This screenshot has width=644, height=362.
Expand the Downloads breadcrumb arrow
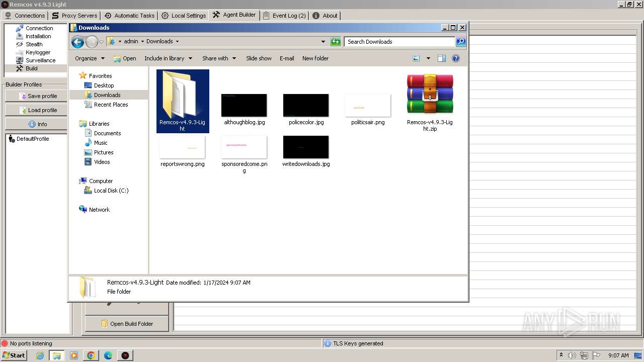177,41
